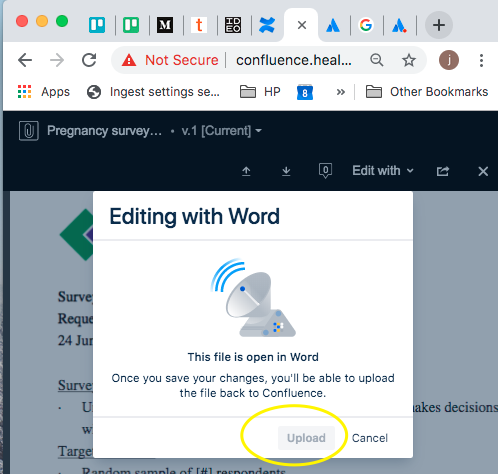Viewport: 498px width, 474px height.
Task: Switch to the green Trello tab
Action: click(x=131, y=25)
